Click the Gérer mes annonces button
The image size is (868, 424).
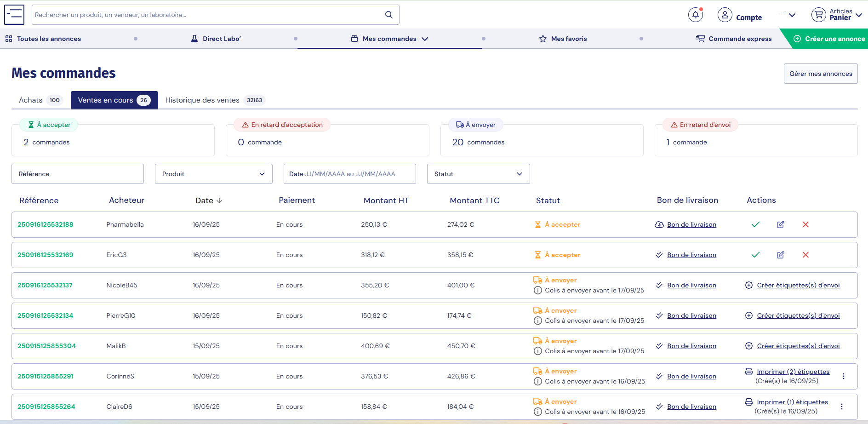[820, 74]
